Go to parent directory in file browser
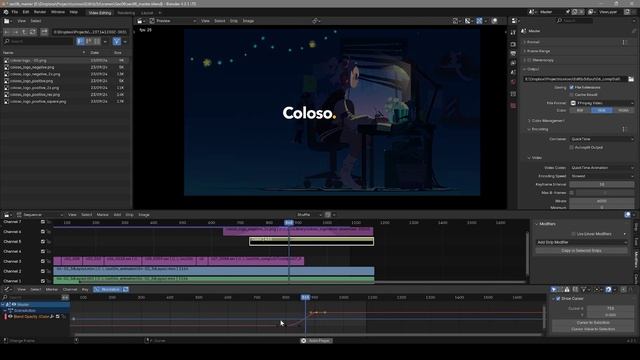The image size is (640, 360). tap(24, 32)
